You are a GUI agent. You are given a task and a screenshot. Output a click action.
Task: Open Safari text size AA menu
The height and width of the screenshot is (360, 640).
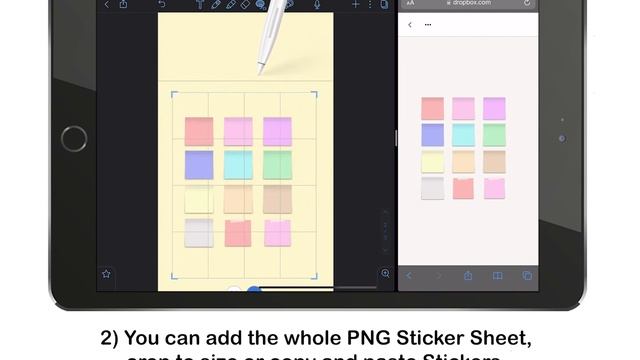(410, 3)
